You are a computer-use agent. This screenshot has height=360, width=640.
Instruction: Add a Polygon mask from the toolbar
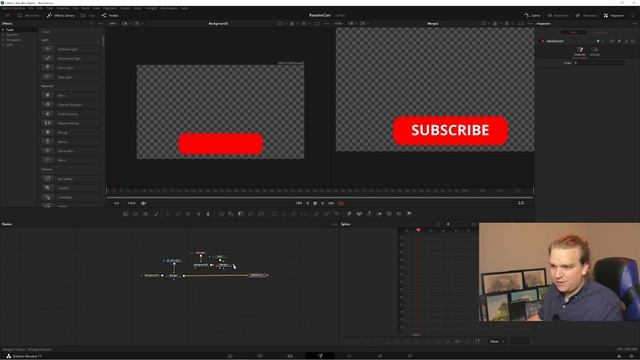[294, 213]
